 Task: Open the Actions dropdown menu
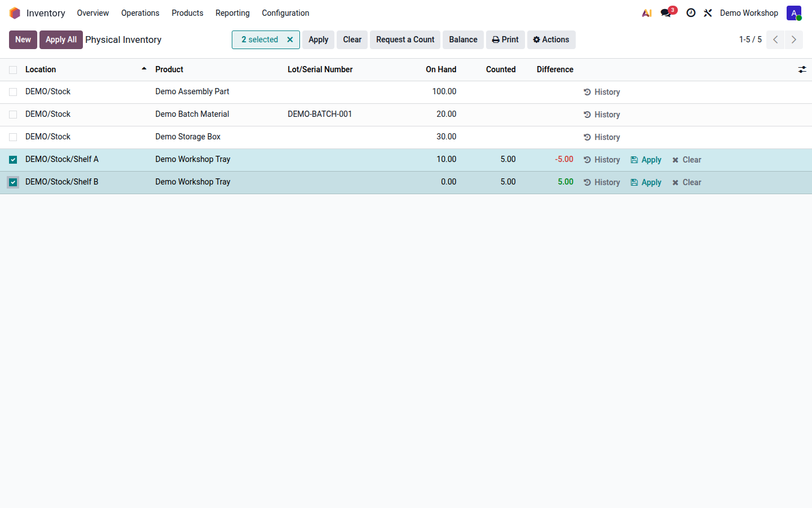tap(551, 40)
